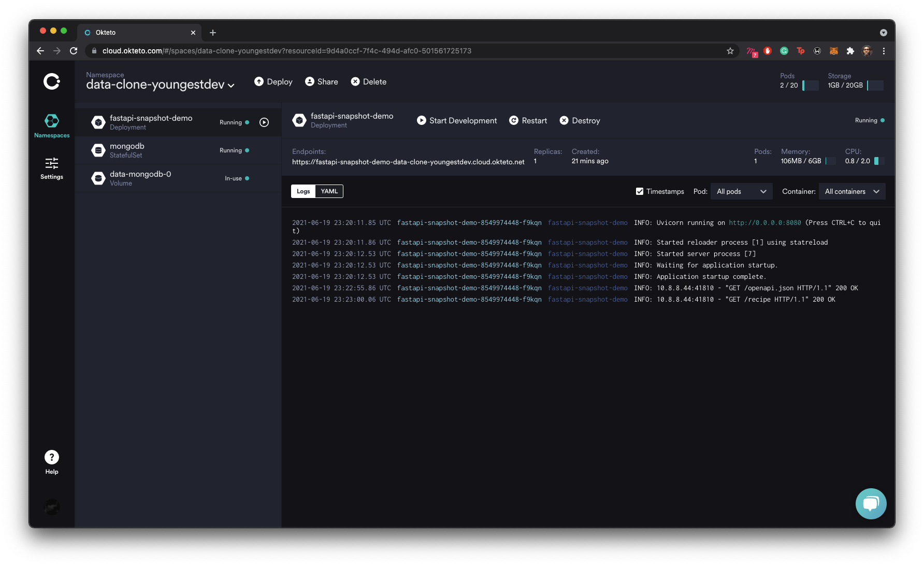Open the All pods dropdown

[x=742, y=191]
